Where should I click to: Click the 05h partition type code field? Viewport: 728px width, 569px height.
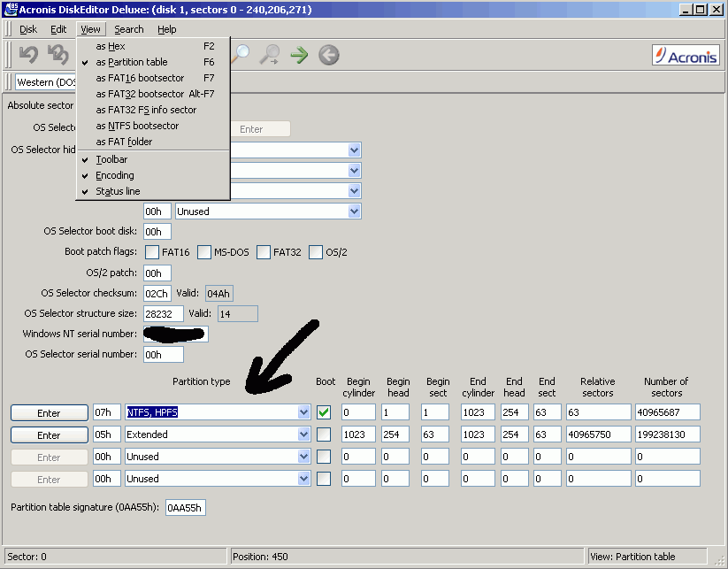pyautogui.click(x=107, y=434)
